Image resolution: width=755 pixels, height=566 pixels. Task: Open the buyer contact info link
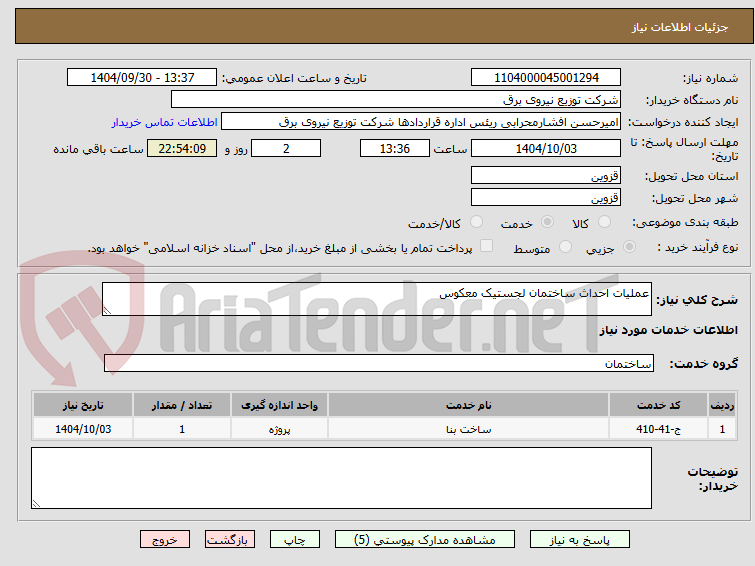(165, 122)
